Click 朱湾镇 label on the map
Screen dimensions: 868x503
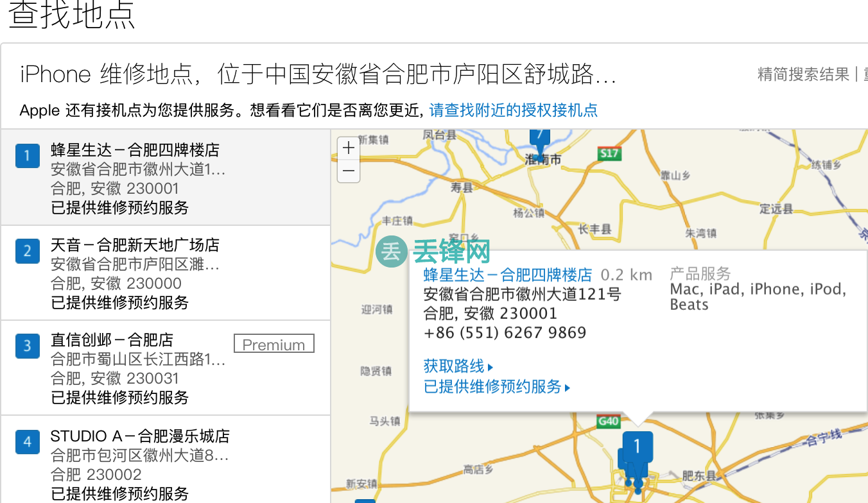(701, 234)
